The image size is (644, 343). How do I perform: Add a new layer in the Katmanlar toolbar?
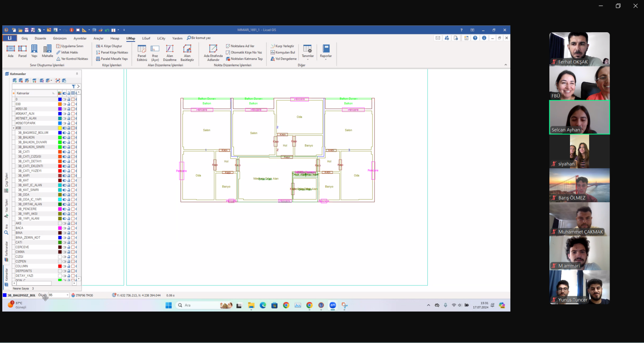point(15,81)
